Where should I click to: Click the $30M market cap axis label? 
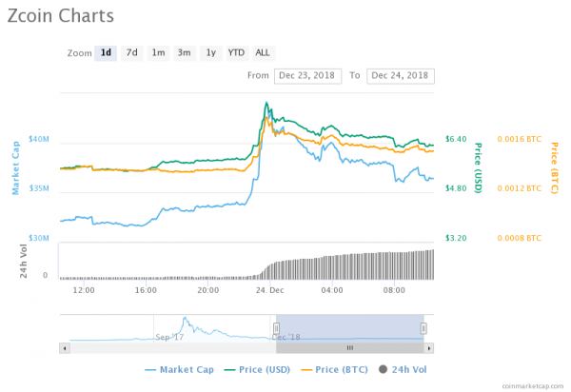click(39, 238)
